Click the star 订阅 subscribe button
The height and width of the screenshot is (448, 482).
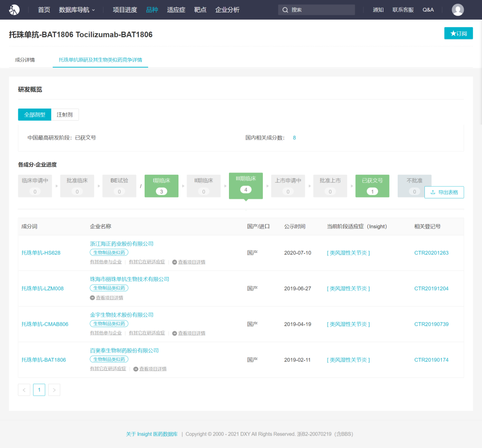[458, 33]
